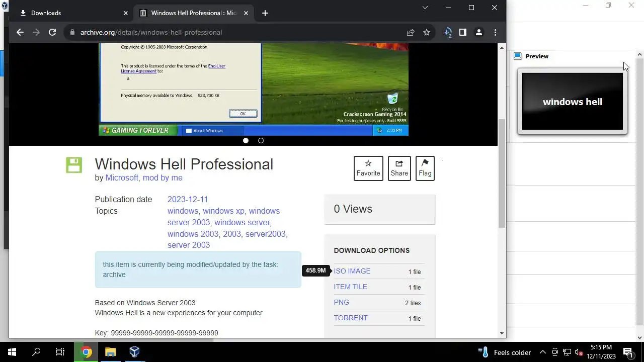The width and height of the screenshot is (644, 362).
Task: Close the Downloads tab
Action: point(126,13)
